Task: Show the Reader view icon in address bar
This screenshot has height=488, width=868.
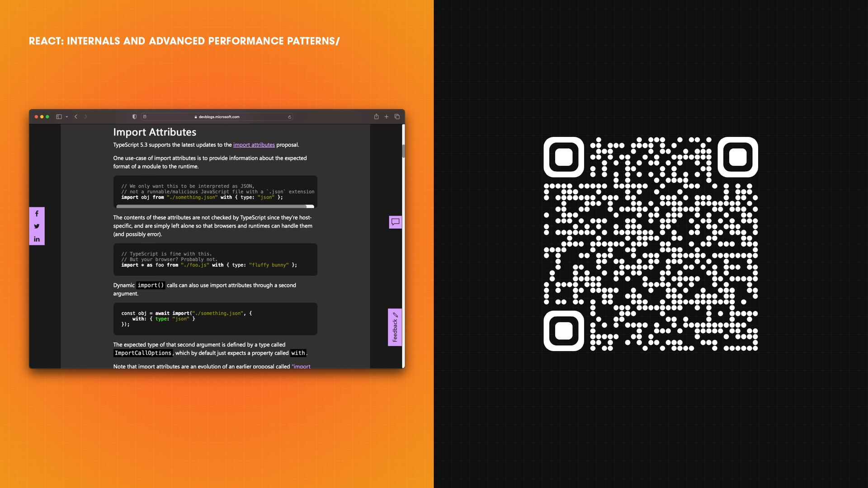Action: point(145,117)
